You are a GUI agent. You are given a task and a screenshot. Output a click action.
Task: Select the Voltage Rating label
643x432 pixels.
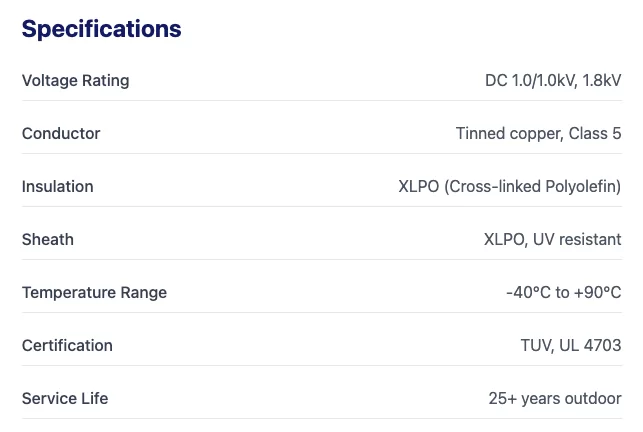(x=75, y=80)
